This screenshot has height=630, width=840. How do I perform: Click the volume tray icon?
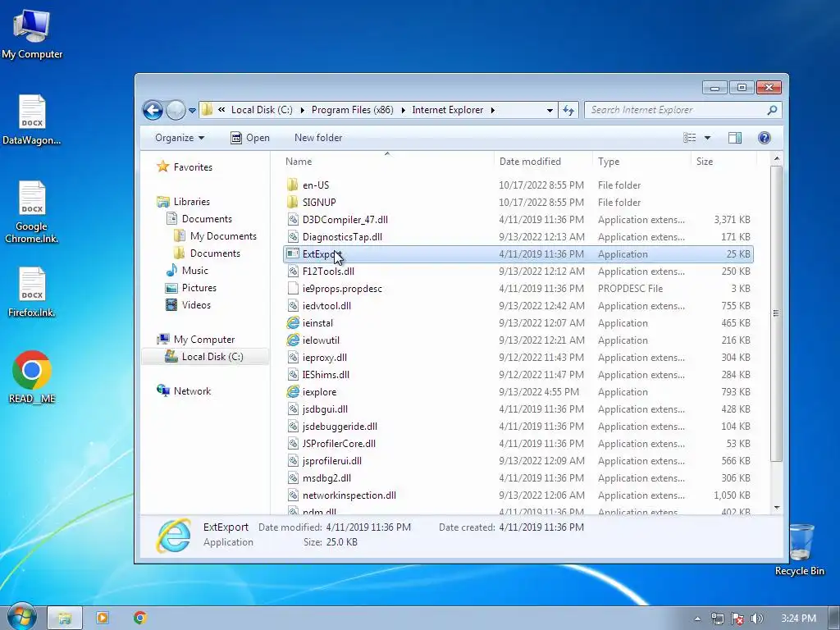(757, 619)
